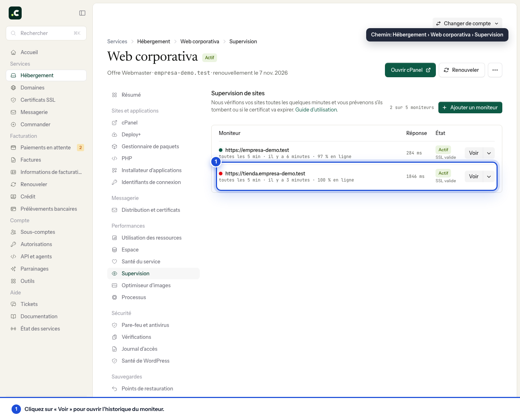The height and width of the screenshot is (420, 520).
Task: Click Hébergement breadcrumb link
Action: click(153, 41)
